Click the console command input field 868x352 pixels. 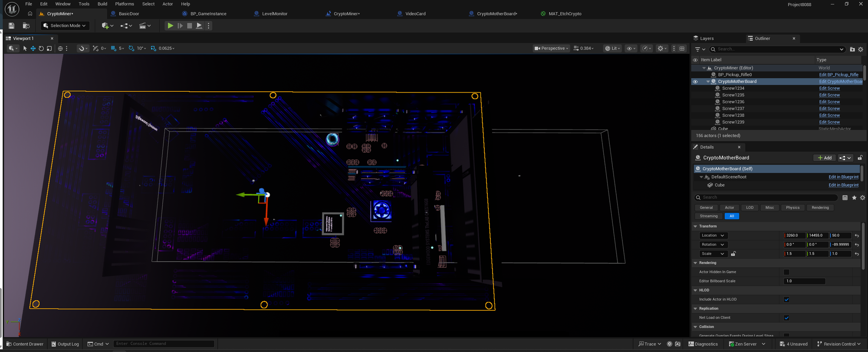click(164, 344)
